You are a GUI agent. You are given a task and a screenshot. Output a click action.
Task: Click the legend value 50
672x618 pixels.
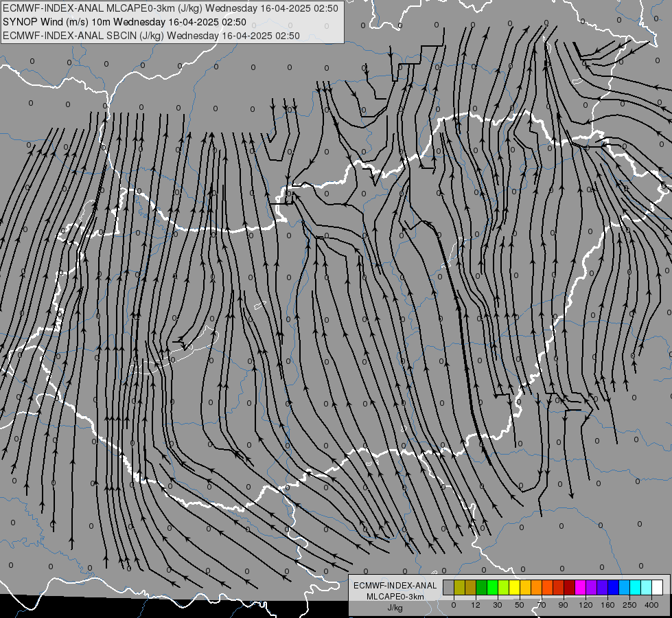[x=520, y=605]
